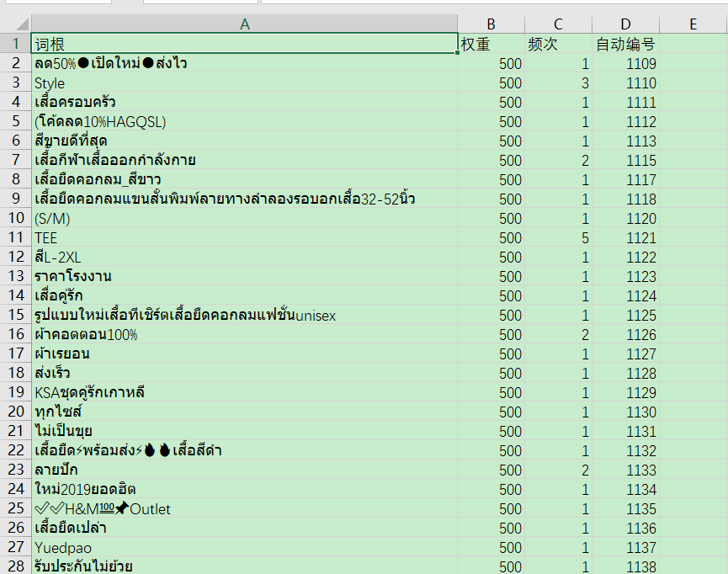The height and width of the screenshot is (574, 728).
Task: Click the cell with text TEE
Action: 244,237
